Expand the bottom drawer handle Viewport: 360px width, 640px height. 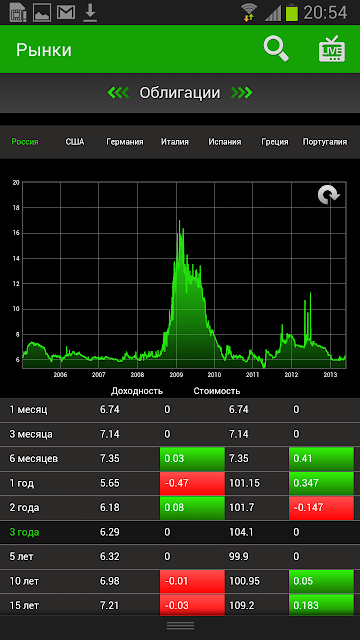pos(180,626)
